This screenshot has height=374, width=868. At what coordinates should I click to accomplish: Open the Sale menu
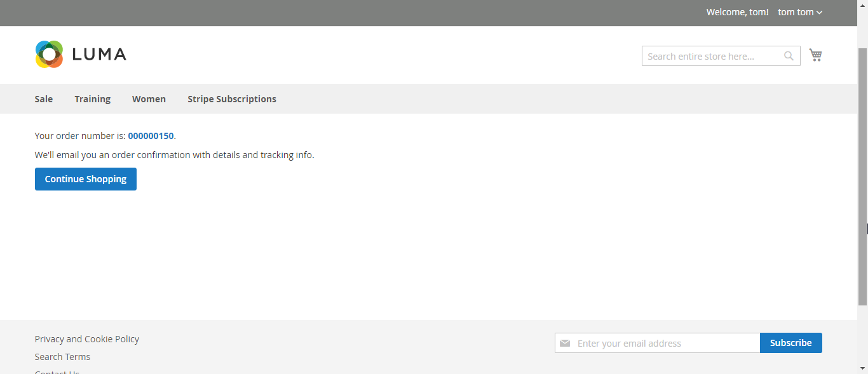tap(44, 99)
